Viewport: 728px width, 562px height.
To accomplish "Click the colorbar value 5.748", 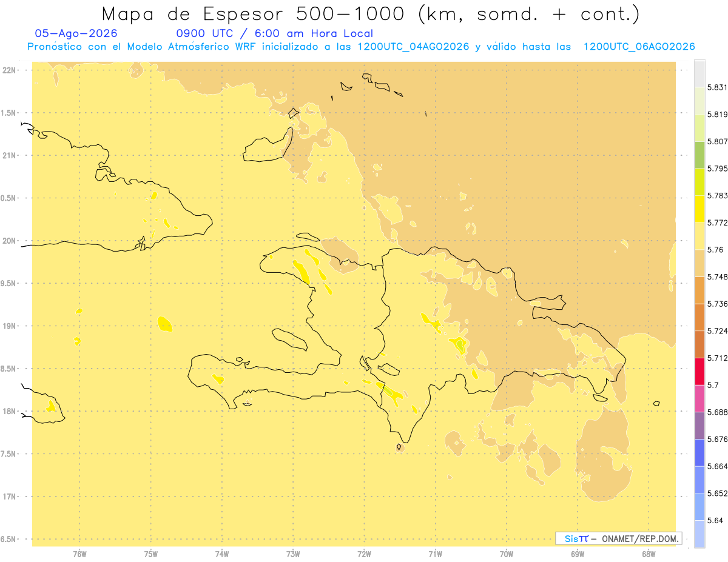I will click(x=718, y=276).
